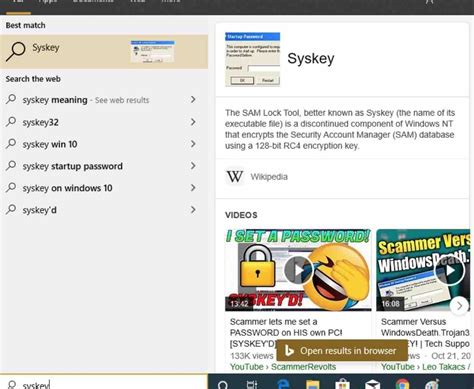Open the YouTube › ScammerRevolts link

pyautogui.click(x=283, y=367)
